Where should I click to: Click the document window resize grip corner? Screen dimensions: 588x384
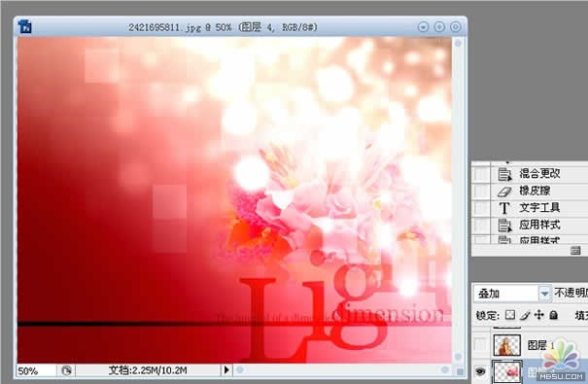click(x=460, y=371)
